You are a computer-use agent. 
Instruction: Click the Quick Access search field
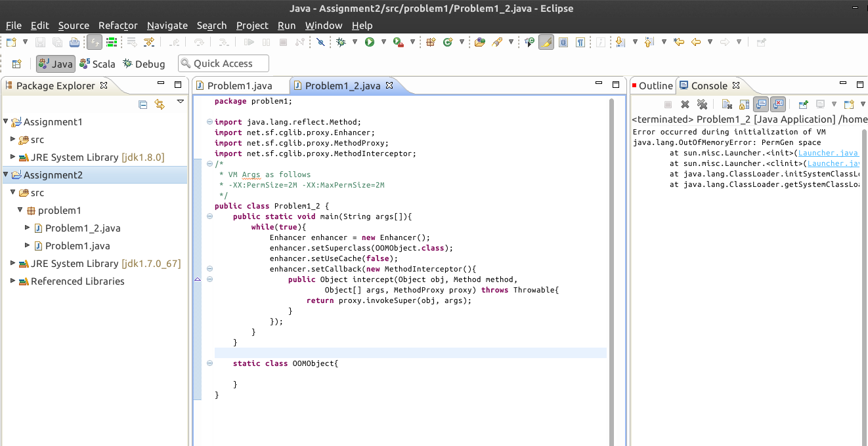click(x=223, y=64)
